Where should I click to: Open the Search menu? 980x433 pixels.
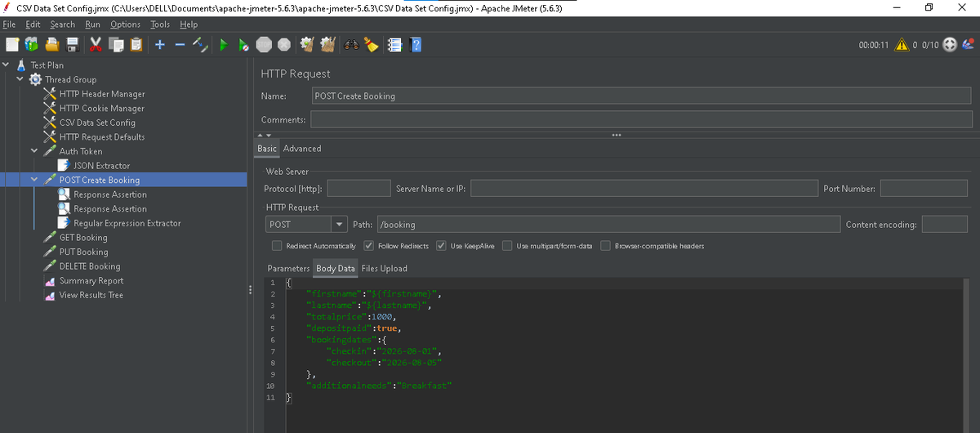(62, 25)
